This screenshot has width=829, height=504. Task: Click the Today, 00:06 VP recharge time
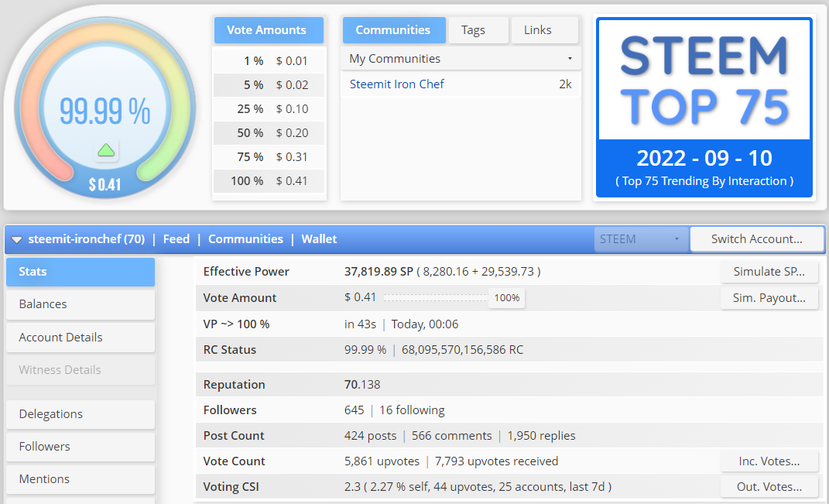[x=424, y=324]
